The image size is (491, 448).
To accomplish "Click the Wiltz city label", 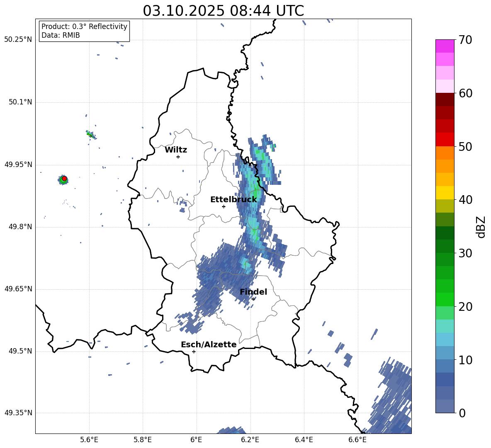I will 176,150.
